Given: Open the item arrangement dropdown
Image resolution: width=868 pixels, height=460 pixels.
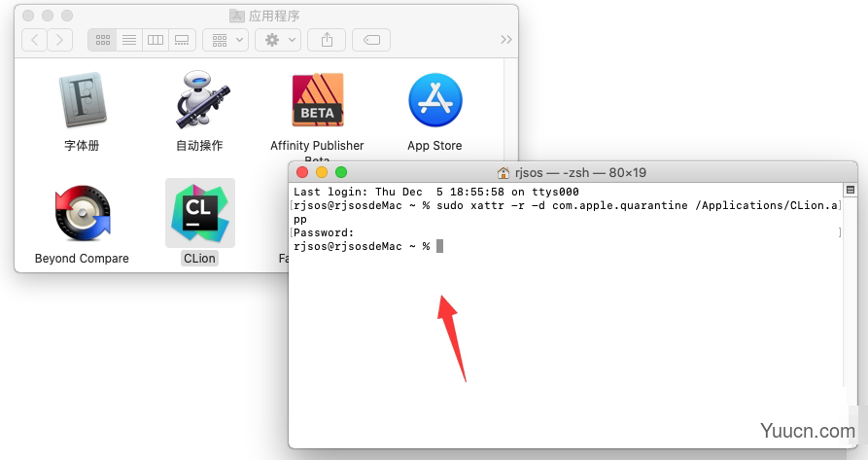Looking at the screenshot, I should pos(225,40).
